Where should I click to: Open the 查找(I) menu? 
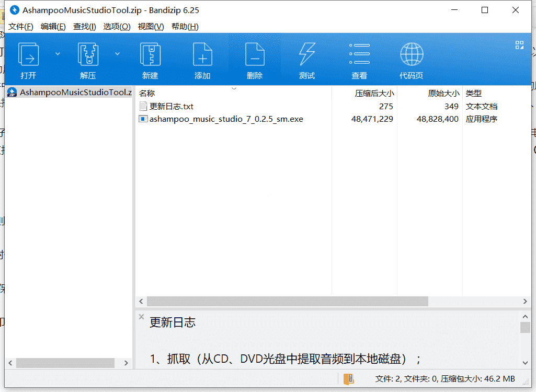pyautogui.click(x=84, y=26)
